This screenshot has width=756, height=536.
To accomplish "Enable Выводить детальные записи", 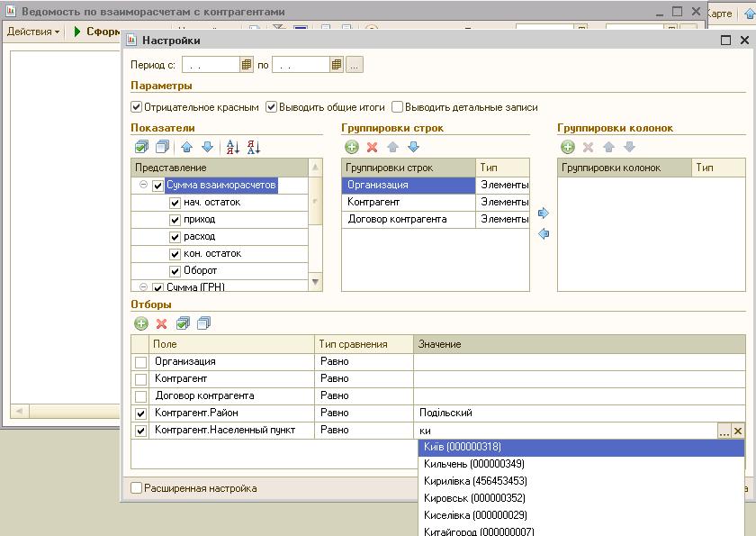I will point(397,107).
